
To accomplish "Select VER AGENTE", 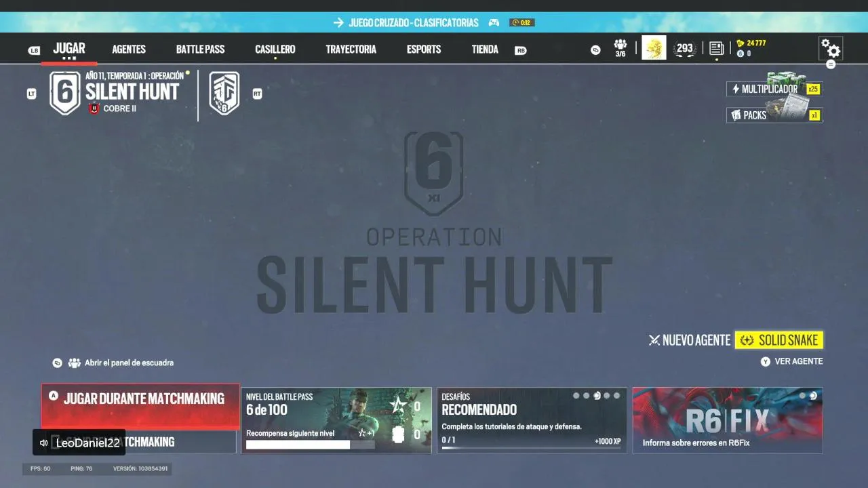I will (x=799, y=362).
